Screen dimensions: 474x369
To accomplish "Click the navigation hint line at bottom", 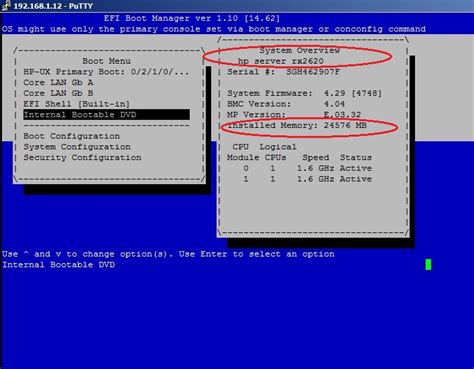I will (168, 254).
